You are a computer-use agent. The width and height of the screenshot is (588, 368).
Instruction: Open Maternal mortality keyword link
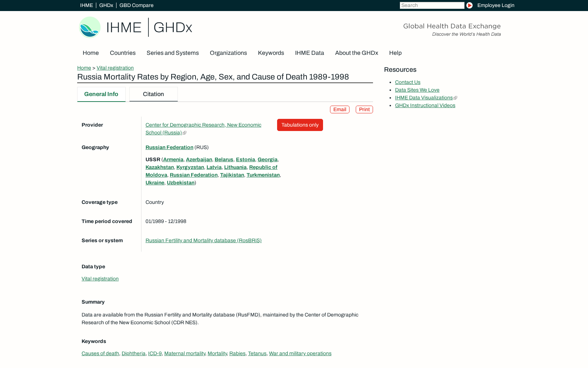point(184,354)
